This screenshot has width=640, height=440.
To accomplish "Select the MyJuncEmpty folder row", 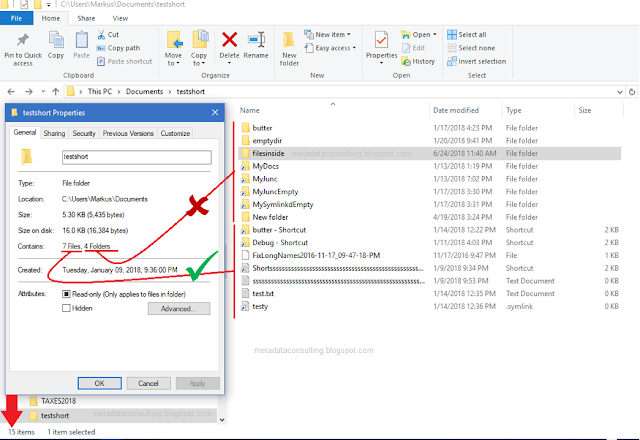I will [x=429, y=191].
